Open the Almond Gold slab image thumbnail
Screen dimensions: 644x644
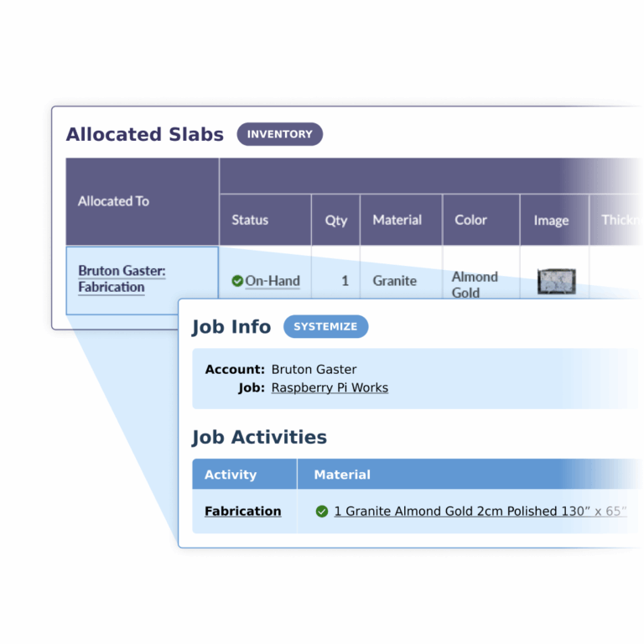coord(557,282)
